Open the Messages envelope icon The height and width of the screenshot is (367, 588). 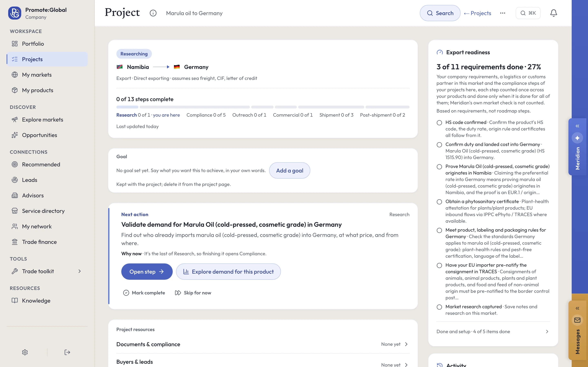(577, 320)
